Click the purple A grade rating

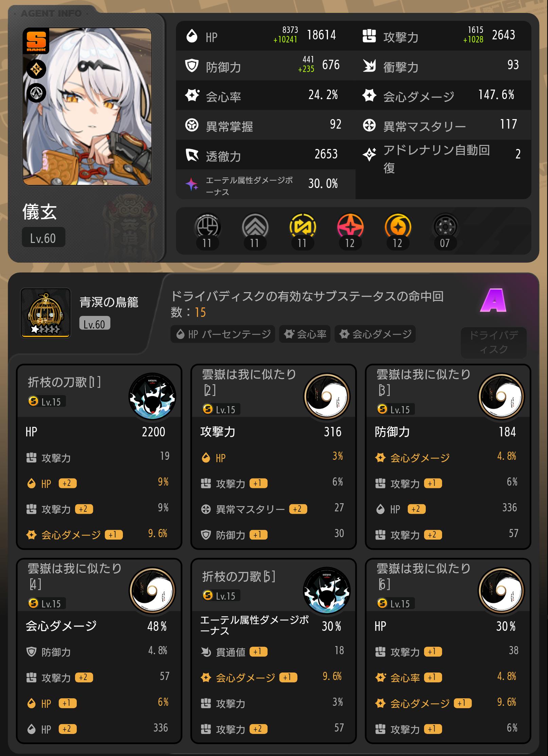point(493,300)
